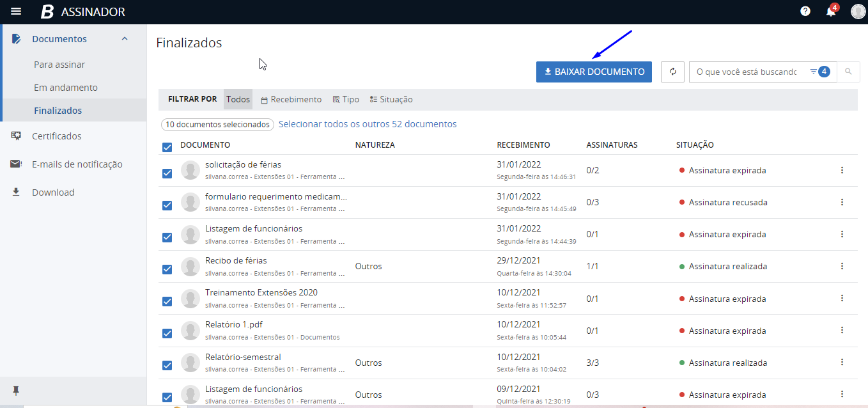This screenshot has height=408, width=868.
Task: Open the Tipo filter dropdown
Action: click(346, 100)
